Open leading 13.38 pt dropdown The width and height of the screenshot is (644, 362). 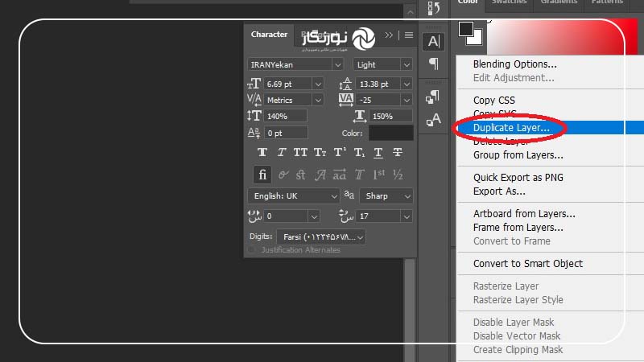click(407, 84)
